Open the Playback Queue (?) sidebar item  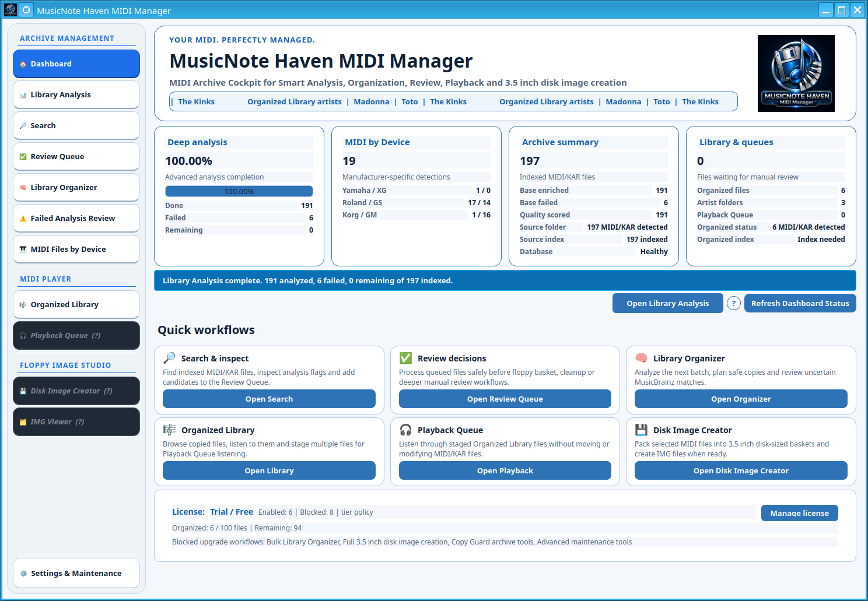[x=76, y=336]
